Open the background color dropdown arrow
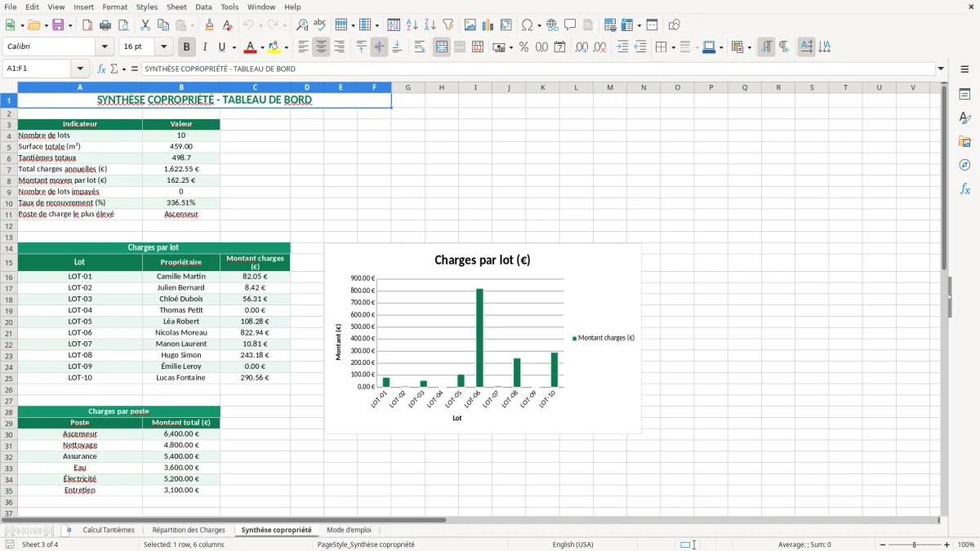 point(286,47)
